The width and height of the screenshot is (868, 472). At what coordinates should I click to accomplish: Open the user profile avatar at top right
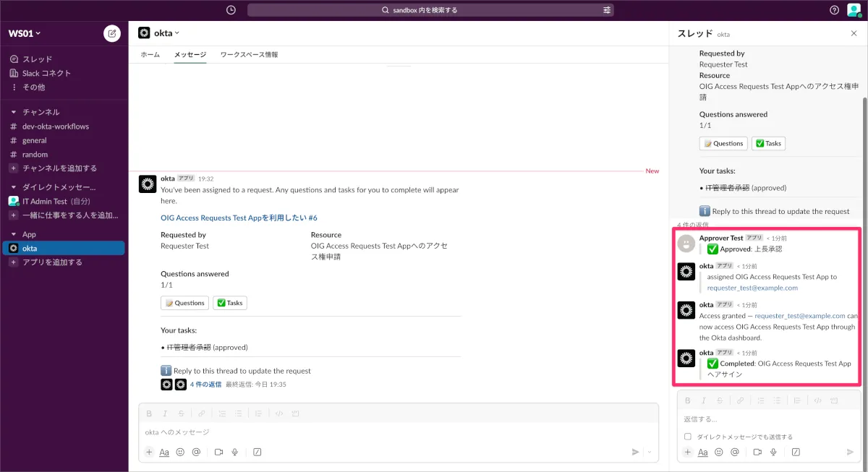click(x=854, y=10)
